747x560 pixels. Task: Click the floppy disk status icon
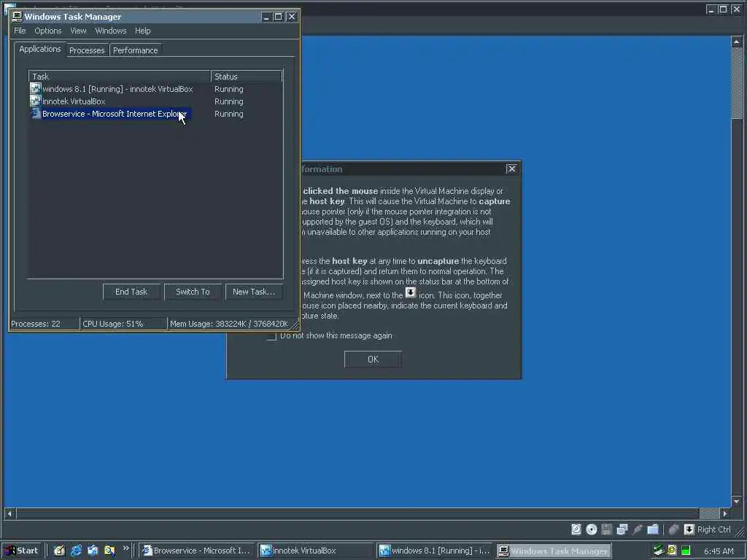point(606,529)
